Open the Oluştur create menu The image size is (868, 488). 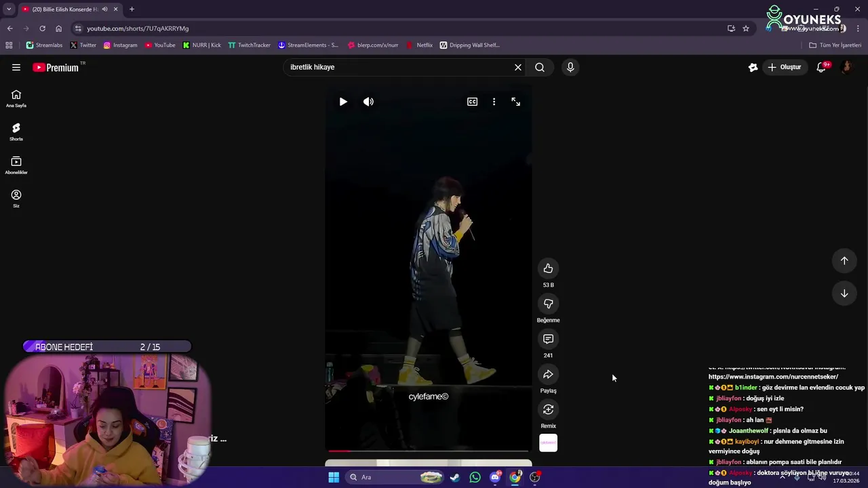[784, 67]
